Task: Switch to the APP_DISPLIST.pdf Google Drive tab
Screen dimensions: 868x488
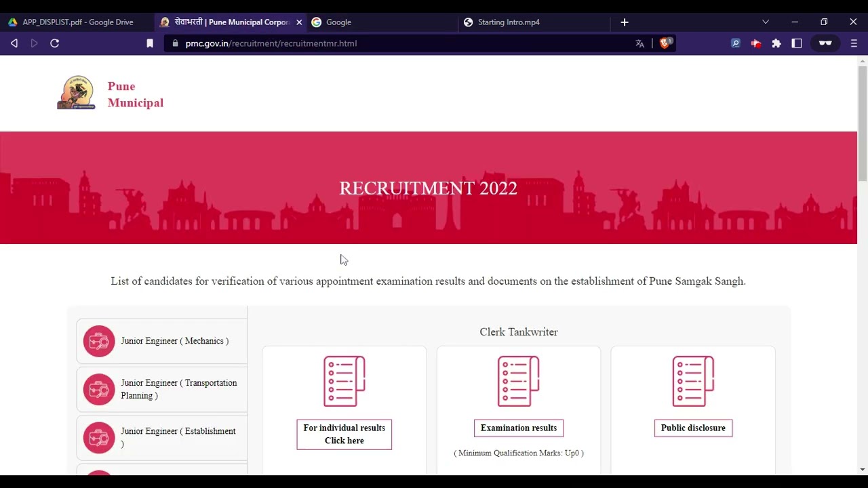Action: 77,22
